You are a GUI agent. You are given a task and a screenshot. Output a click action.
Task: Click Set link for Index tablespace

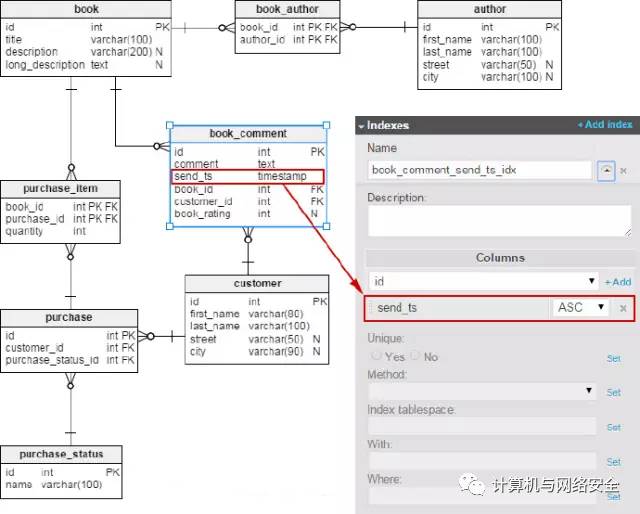tap(613, 427)
